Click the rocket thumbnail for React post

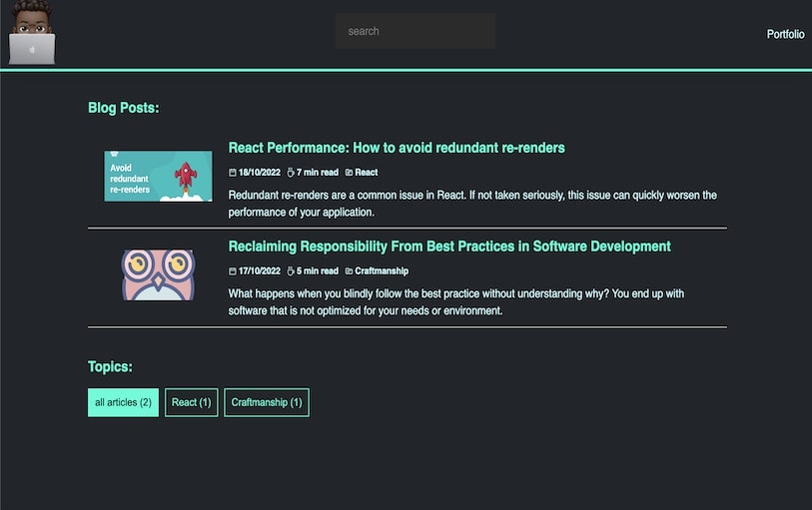pyautogui.click(x=158, y=176)
